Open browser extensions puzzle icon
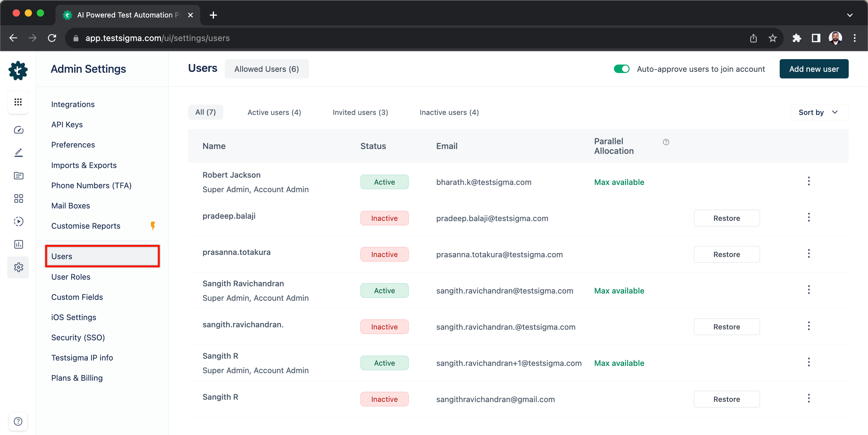The width and height of the screenshot is (868, 435). click(x=797, y=38)
